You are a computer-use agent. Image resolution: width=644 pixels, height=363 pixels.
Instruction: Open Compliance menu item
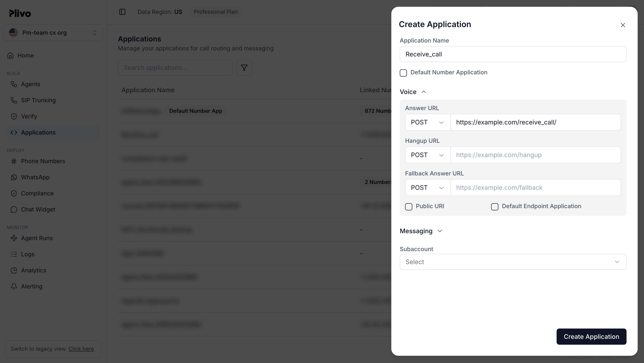(x=53, y=193)
